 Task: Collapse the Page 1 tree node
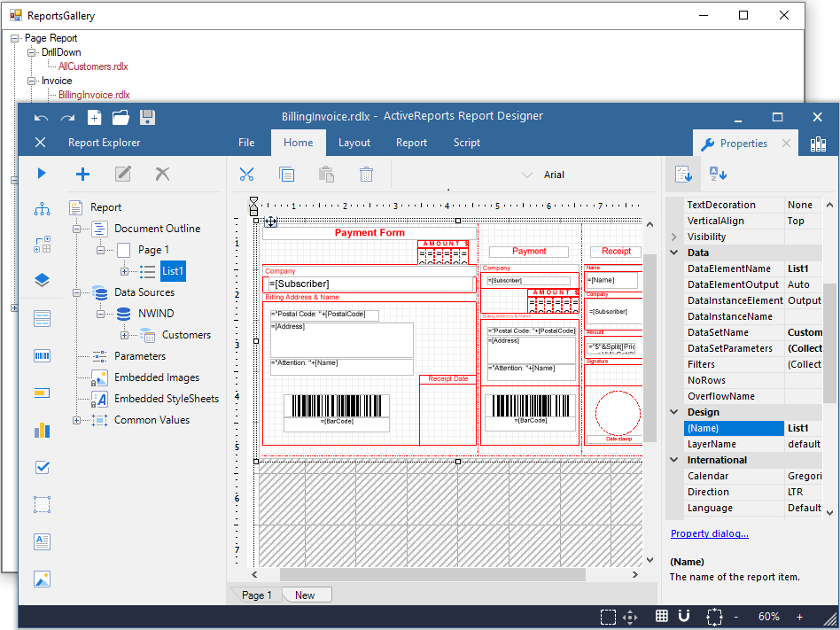[101, 250]
